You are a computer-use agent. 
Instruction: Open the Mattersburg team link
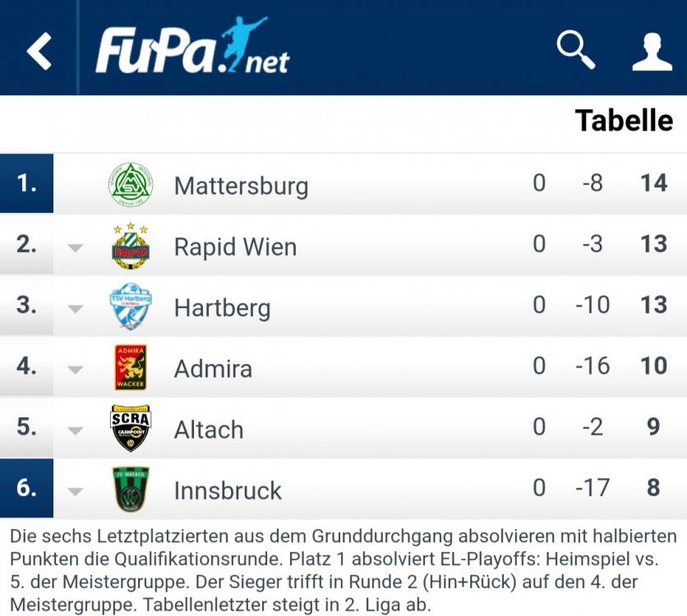(x=242, y=186)
